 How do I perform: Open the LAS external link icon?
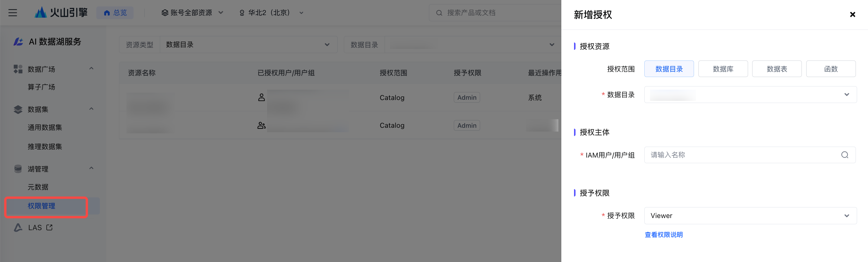(50, 228)
